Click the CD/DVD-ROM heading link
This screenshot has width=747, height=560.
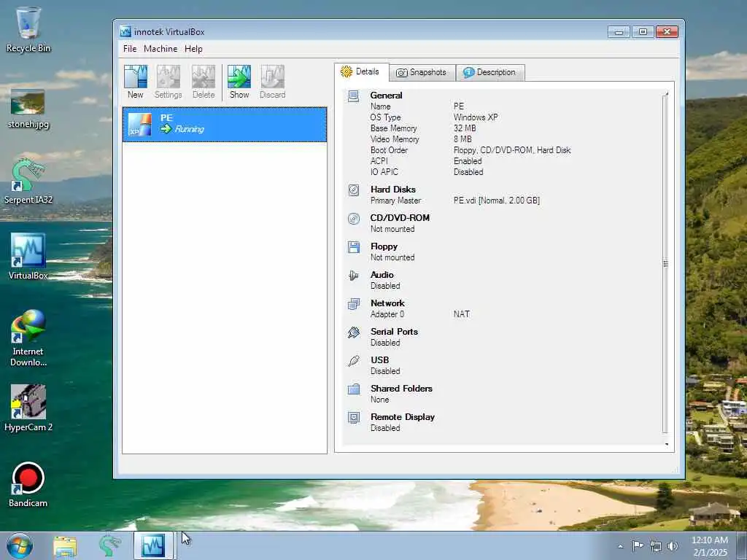click(x=400, y=217)
